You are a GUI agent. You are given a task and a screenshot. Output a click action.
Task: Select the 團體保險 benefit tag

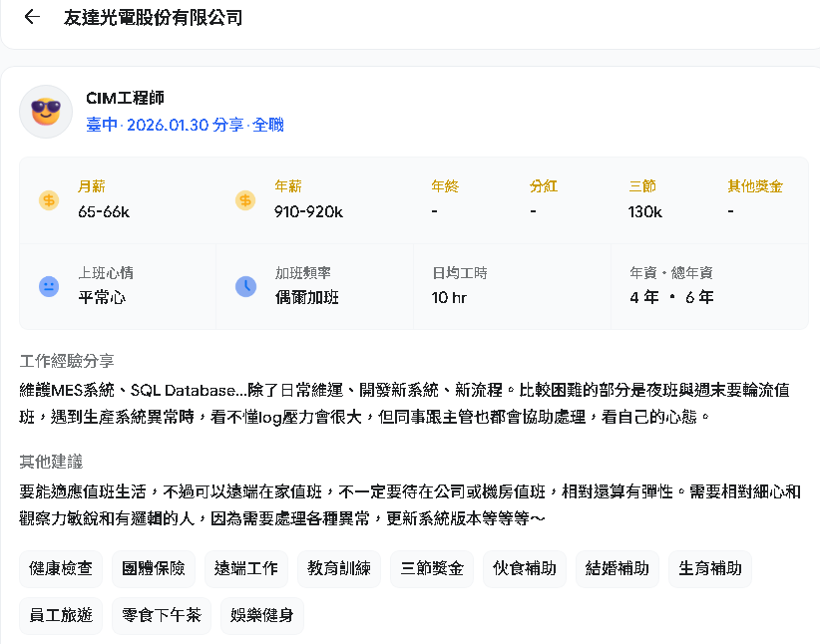click(154, 568)
